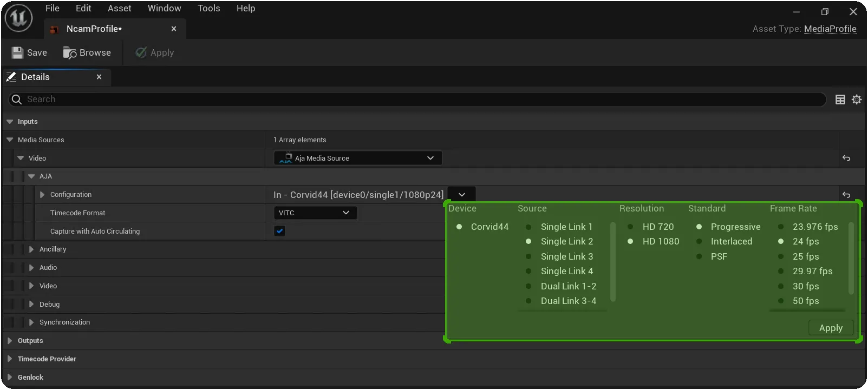This screenshot has width=868, height=390.
Task: Expand the Timecode Provider category
Action: 10,359
